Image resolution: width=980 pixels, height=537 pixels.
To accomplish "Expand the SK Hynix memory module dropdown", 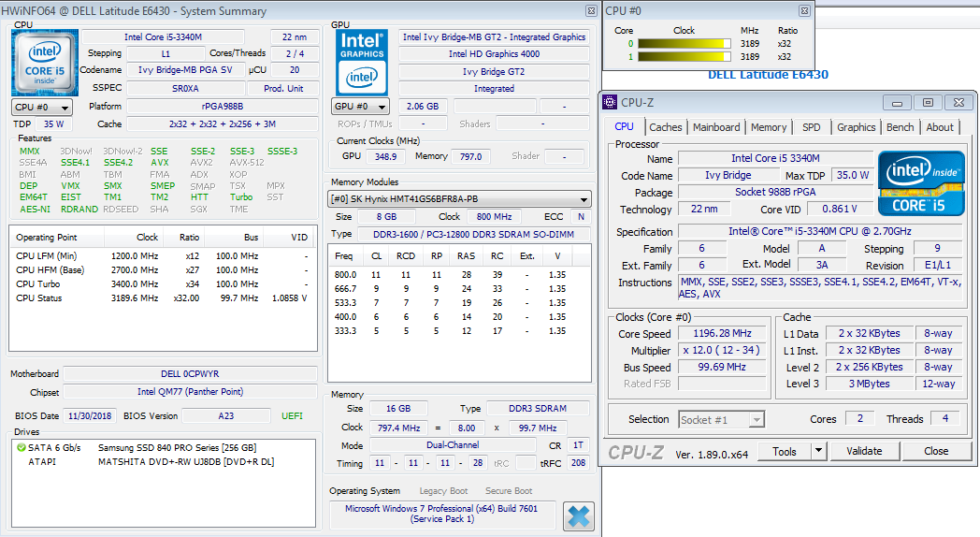I will (x=459, y=199).
